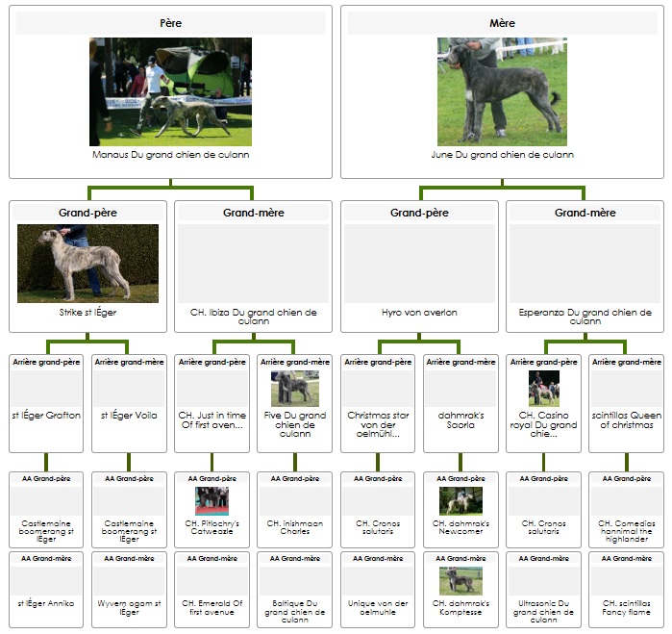Open dahmrak's Saoria entry
This screenshot has width=672, height=634.
point(460,420)
